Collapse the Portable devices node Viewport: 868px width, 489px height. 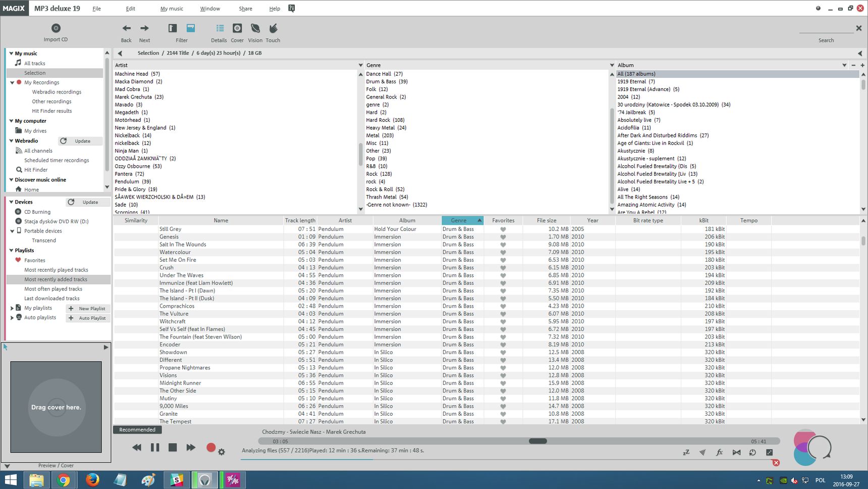[12, 231]
